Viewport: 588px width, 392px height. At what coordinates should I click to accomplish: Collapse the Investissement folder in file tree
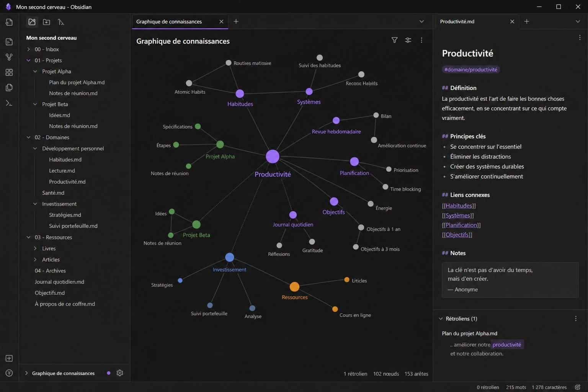coord(35,204)
